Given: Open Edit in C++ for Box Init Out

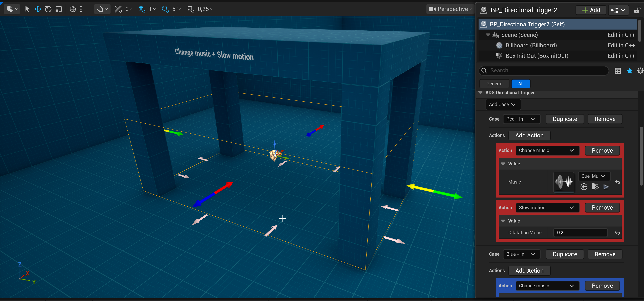Looking at the screenshot, I should [621, 56].
